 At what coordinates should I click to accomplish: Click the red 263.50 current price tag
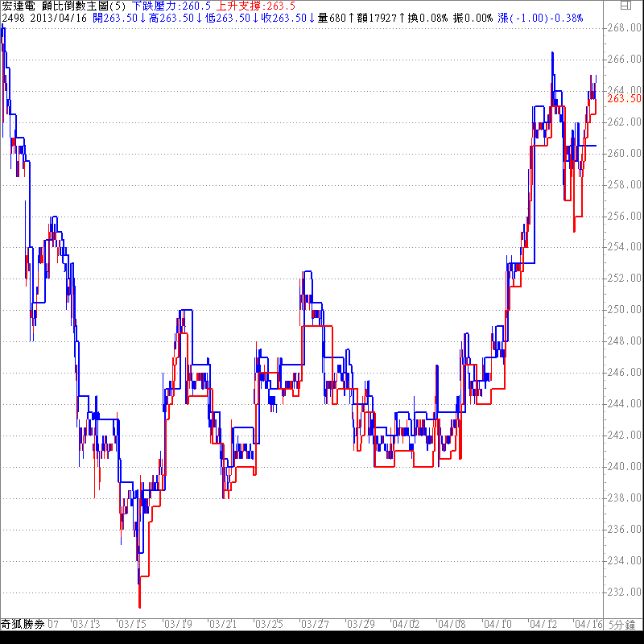(623, 98)
